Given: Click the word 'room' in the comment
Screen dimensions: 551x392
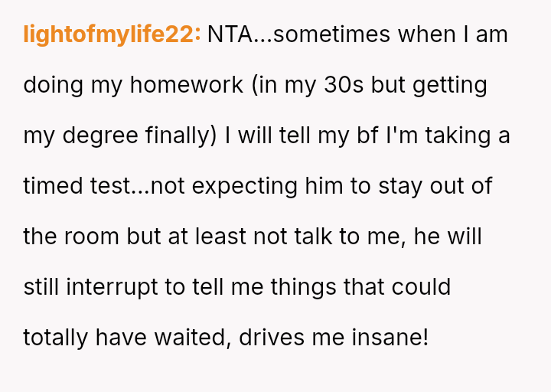Looking at the screenshot, I should coord(97,237).
